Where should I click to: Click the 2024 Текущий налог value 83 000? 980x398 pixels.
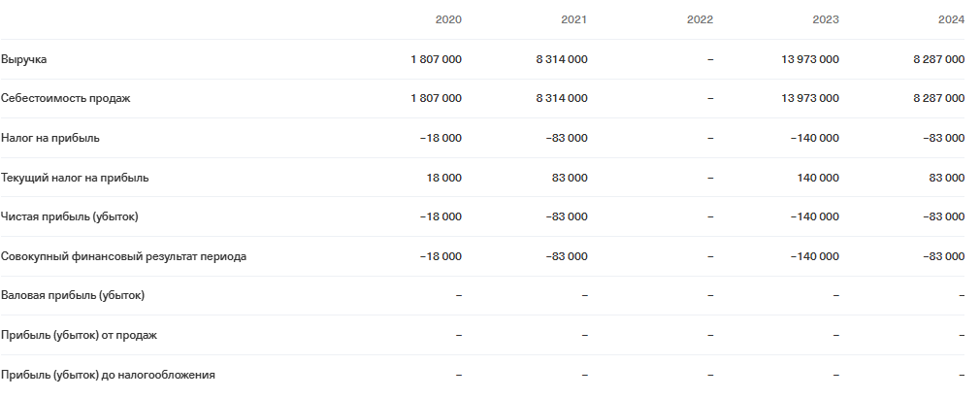(947, 178)
